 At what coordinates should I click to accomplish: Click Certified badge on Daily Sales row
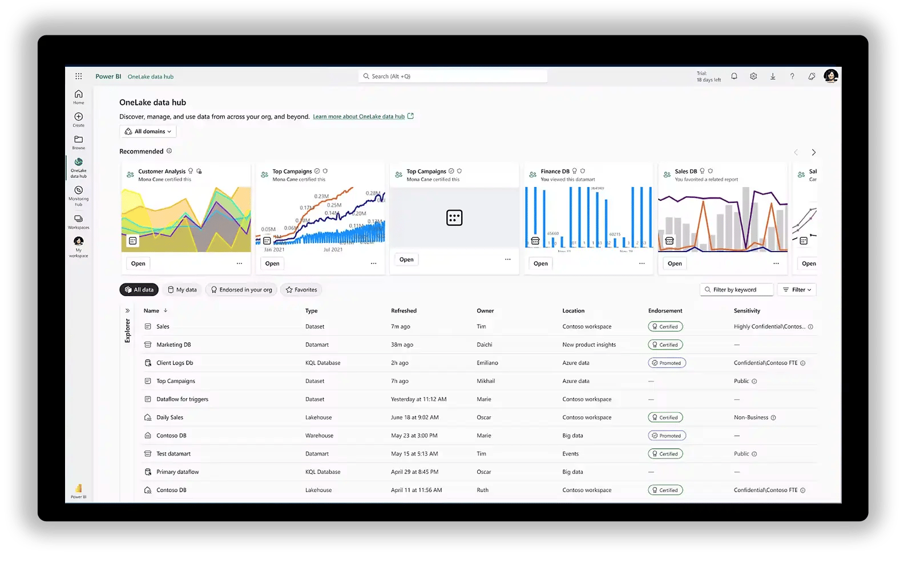665,417
